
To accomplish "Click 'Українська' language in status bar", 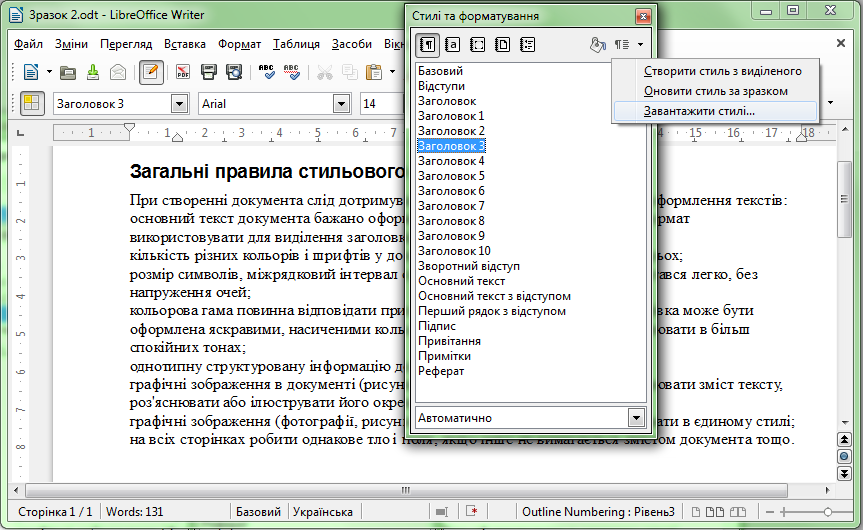I will tap(323, 511).
